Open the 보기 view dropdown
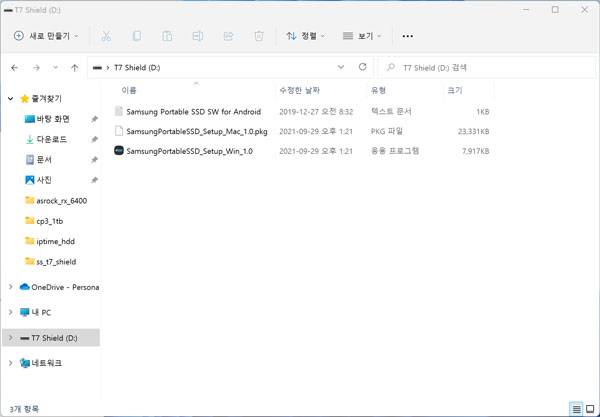Image resolution: width=600 pixels, height=417 pixels. (x=361, y=36)
